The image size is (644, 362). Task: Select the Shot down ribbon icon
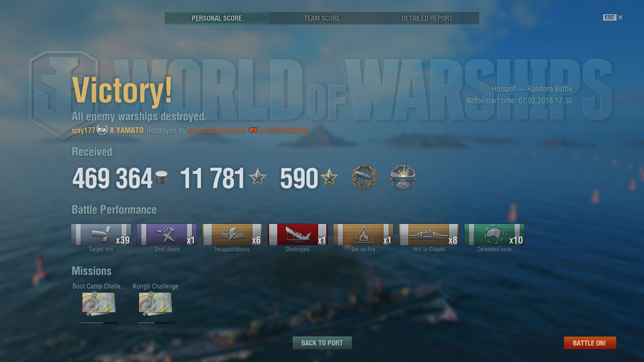[x=166, y=234]
